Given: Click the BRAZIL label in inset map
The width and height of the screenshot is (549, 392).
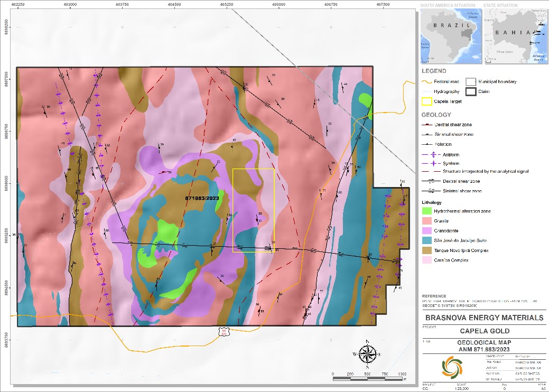Looking at the screenshot, I should coord(451,25).
